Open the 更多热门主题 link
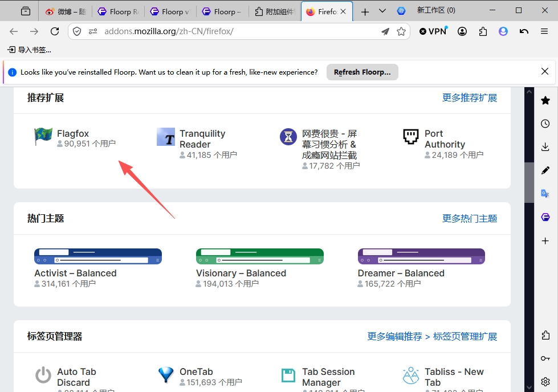558x392 pixels. (470, 218)
